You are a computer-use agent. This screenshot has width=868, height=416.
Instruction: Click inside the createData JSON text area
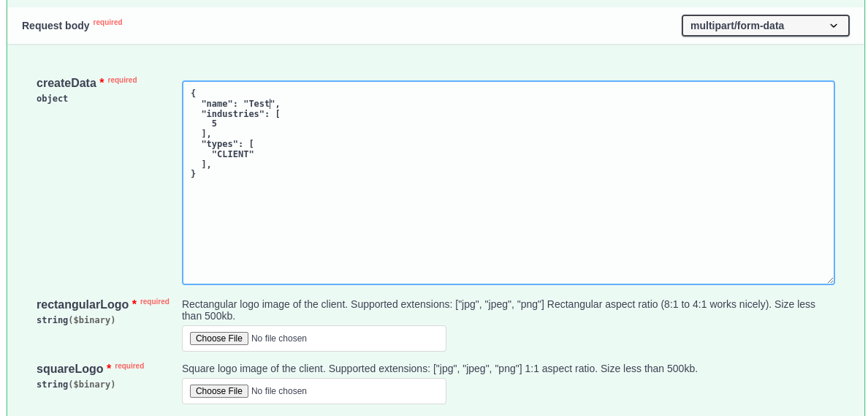click(x=509, y=183)
